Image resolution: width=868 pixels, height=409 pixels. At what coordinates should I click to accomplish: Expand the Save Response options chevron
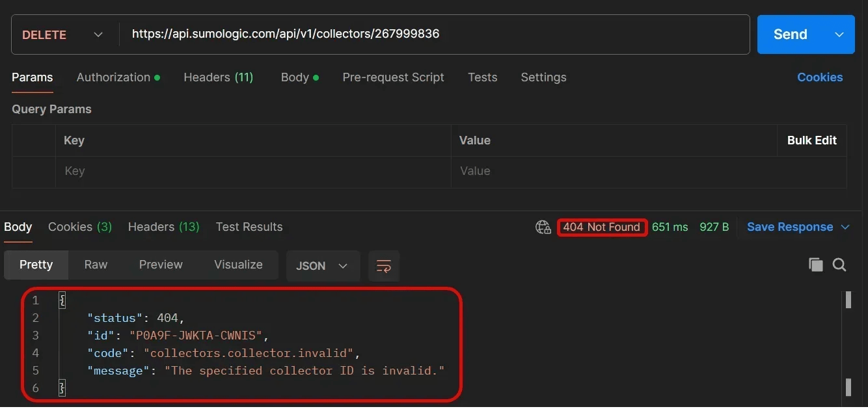[x=845, y=227]
